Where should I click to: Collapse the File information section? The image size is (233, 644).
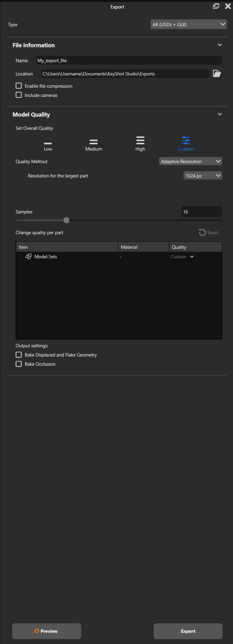219,45
